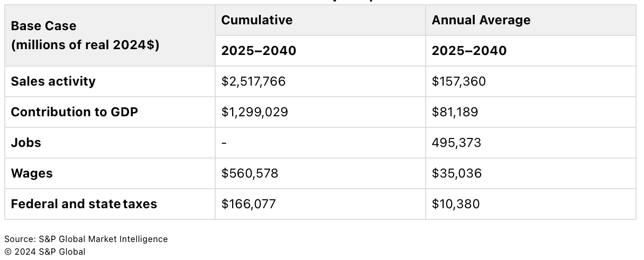Click the $166,077 cumulative taxes value
This screenshot has width=644, height=260.
click(249, 204)
